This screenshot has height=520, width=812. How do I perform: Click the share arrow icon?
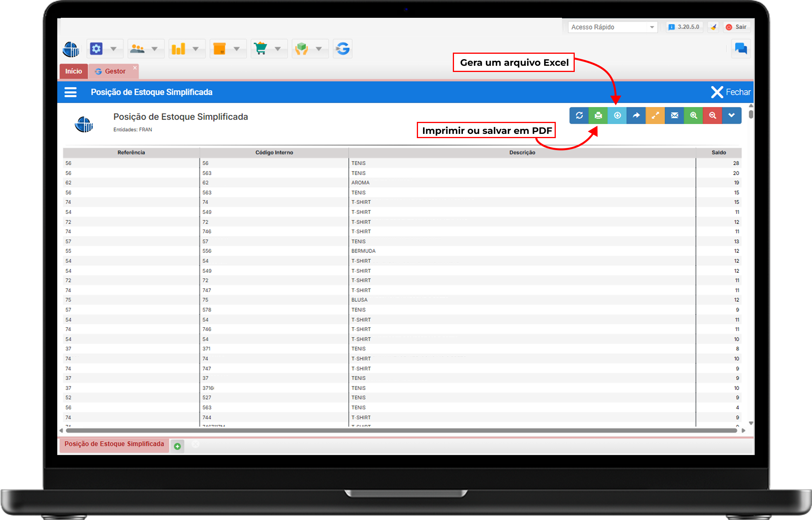[x=636, y=115]
